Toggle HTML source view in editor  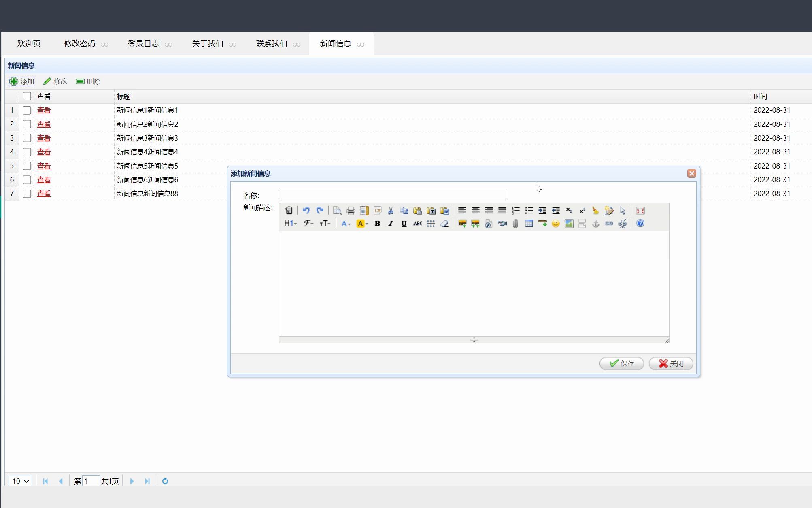[x=288, y=211]
